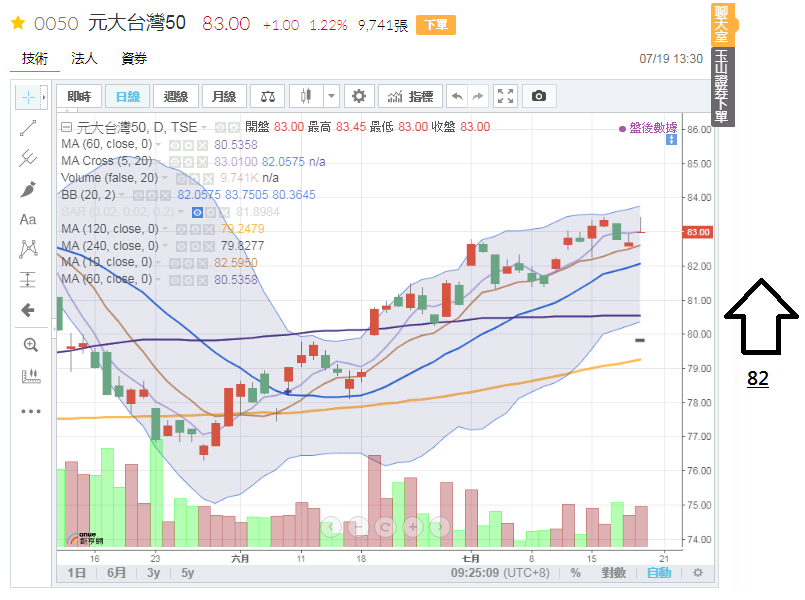Select the XABCD pattern tool
805x600 pixels.
28,249
